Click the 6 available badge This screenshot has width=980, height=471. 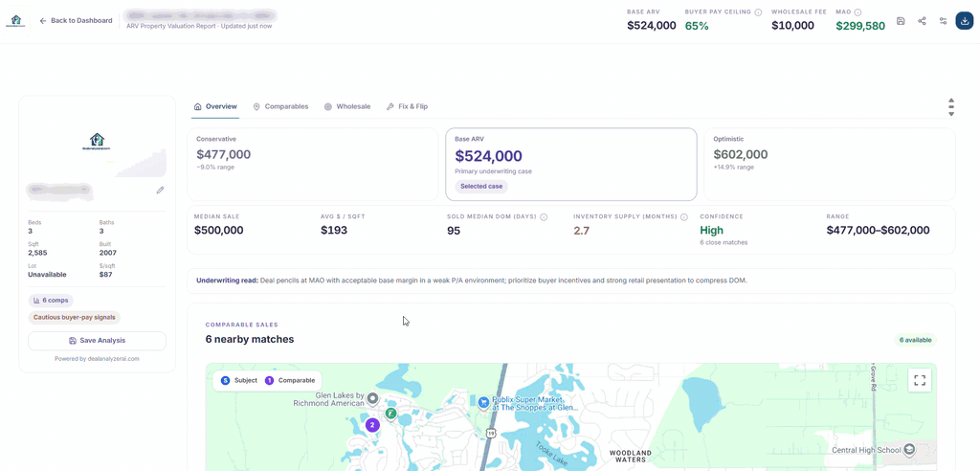pyautogui.click(x=915, y=340)
